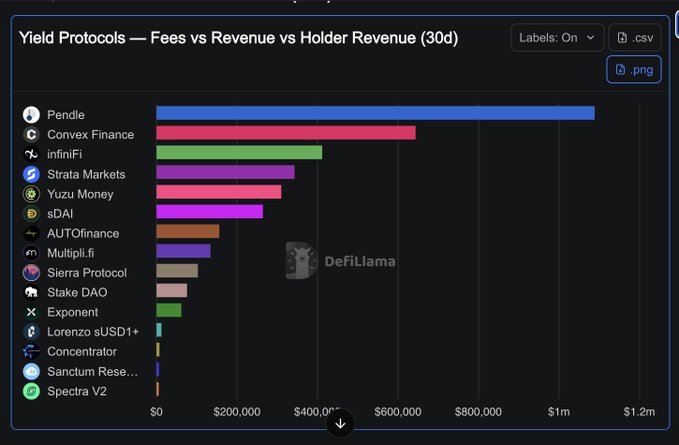Click the purple Strata Markets bar
The image size is (679, 445).
[x=225, y=172]
